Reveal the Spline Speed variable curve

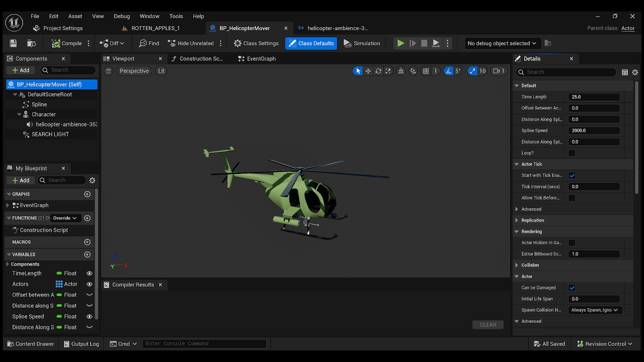(89, 316)
